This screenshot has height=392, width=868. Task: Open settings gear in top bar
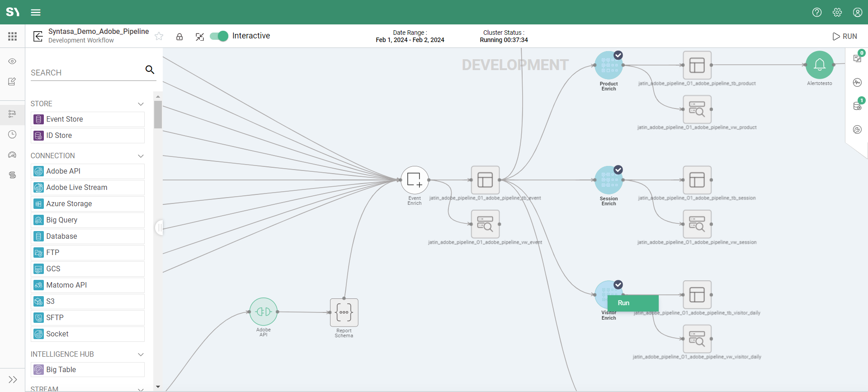coord(837,12)
